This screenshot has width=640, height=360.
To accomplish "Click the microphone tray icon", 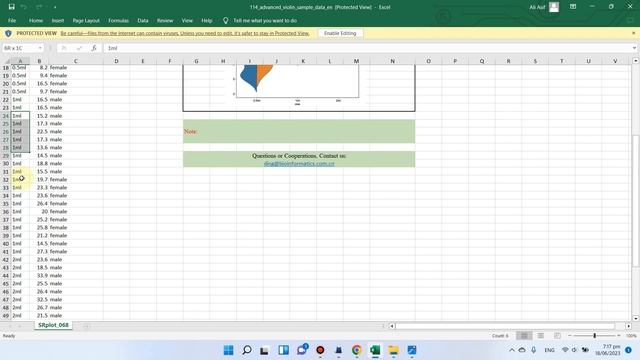I will click(533, 350).
